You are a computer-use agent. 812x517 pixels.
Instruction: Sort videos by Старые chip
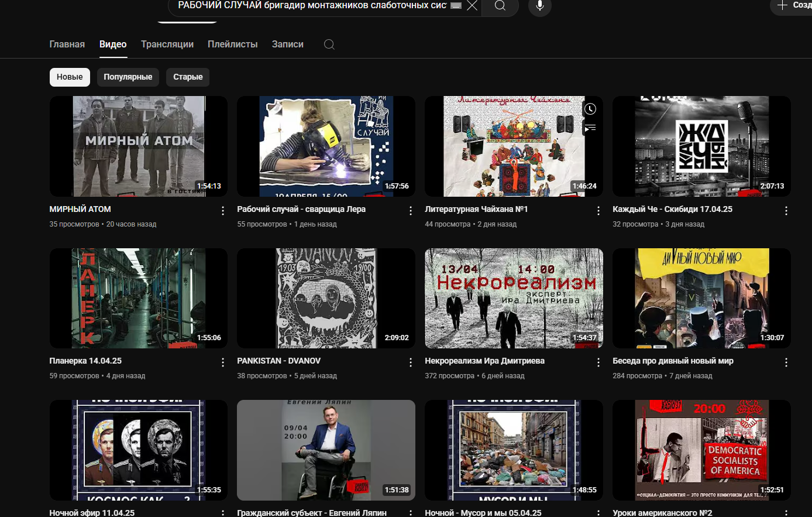188,77
